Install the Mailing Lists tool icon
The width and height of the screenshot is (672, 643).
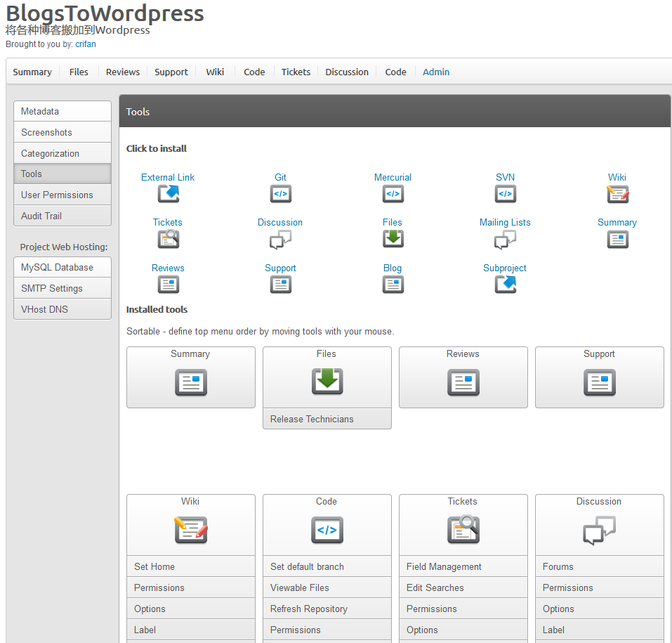coord(506,240)
